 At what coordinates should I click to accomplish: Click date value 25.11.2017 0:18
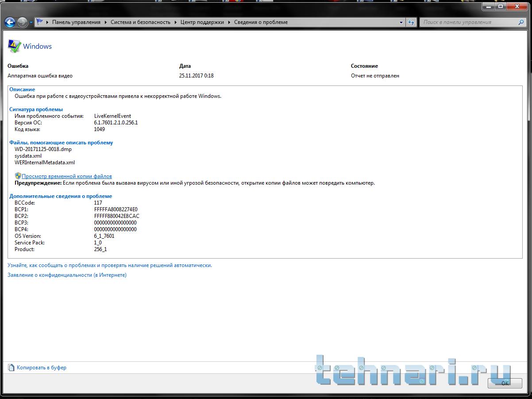197,76
